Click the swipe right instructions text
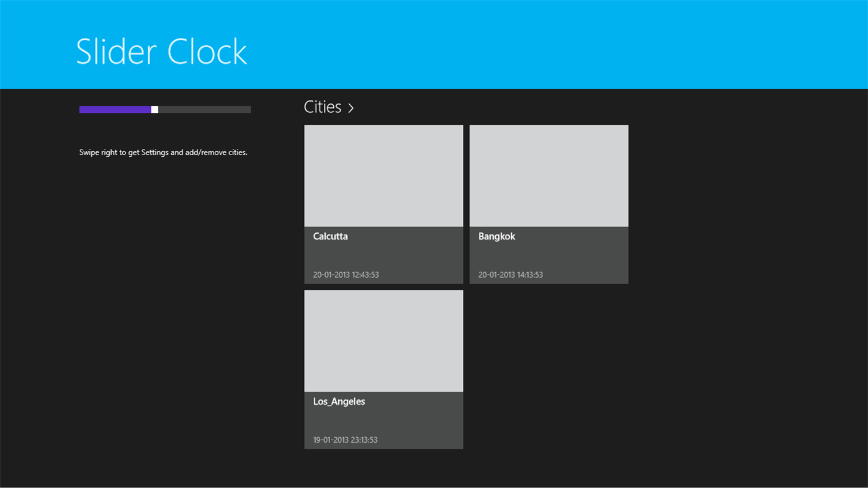 coord(163,152)
